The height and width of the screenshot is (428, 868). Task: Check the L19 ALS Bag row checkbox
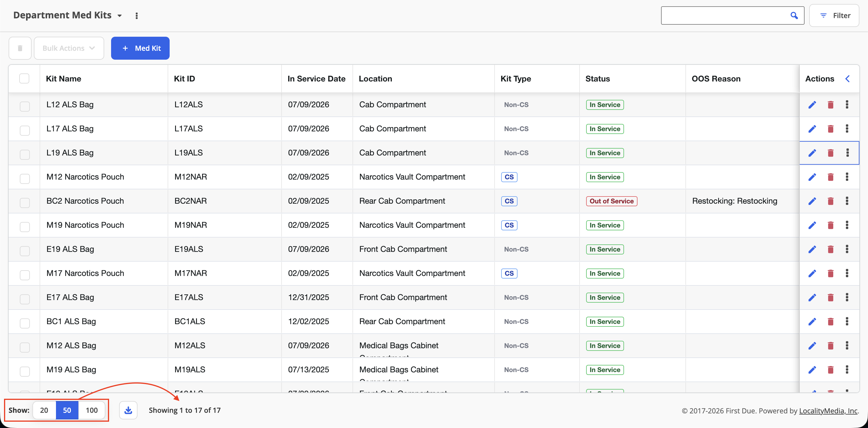tap(25, 154)
